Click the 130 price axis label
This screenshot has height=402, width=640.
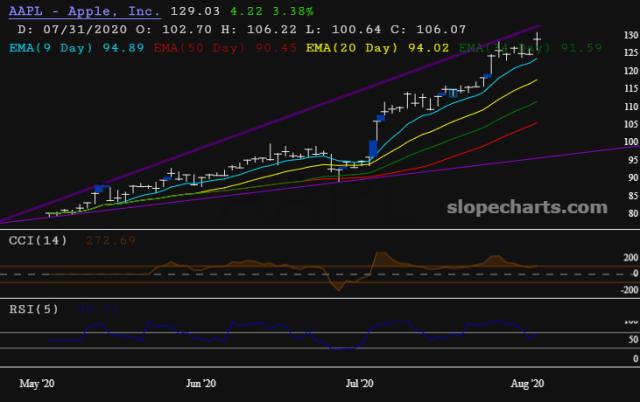pyautogui.click(x=631, y=35)
